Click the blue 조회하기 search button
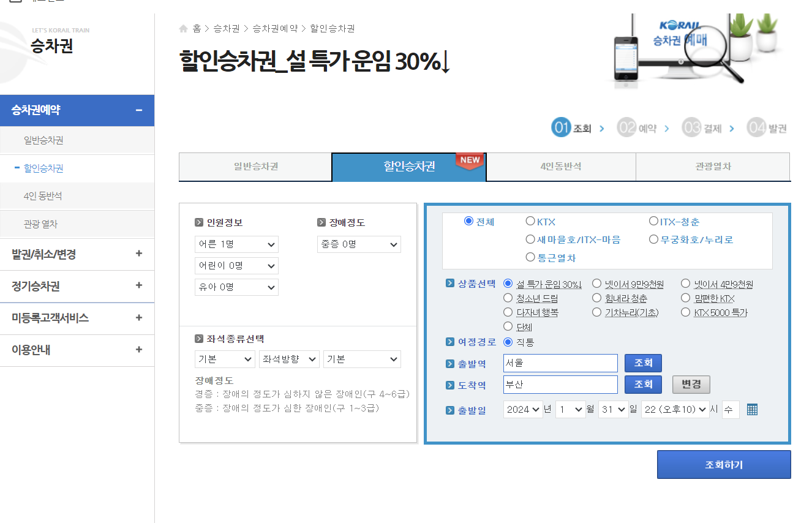 [x=724, y=464]
